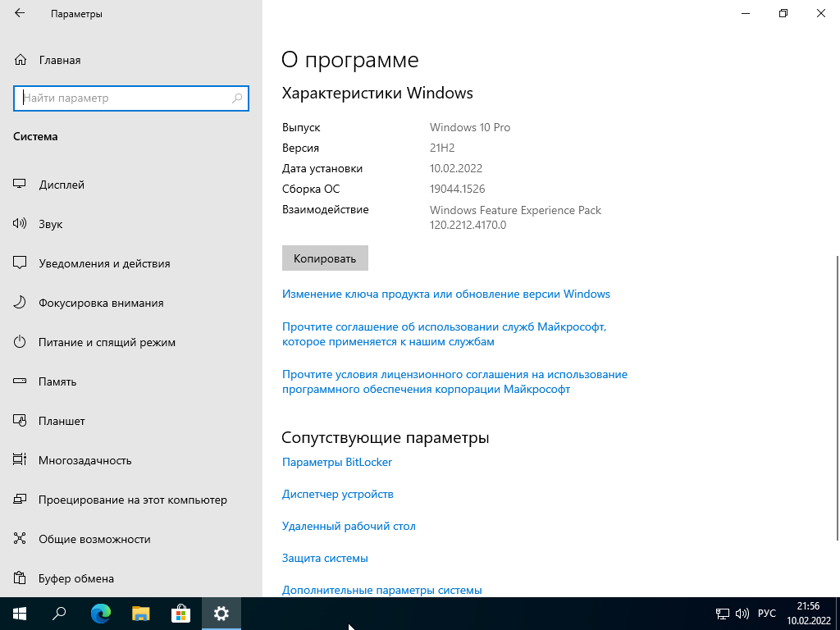Select the Дисплей monitor icon

point(20,185)
